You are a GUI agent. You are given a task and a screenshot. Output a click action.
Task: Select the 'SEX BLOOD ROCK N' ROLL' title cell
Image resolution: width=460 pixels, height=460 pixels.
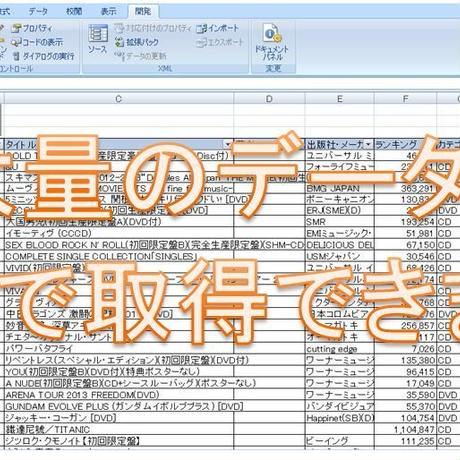(119, 245)
